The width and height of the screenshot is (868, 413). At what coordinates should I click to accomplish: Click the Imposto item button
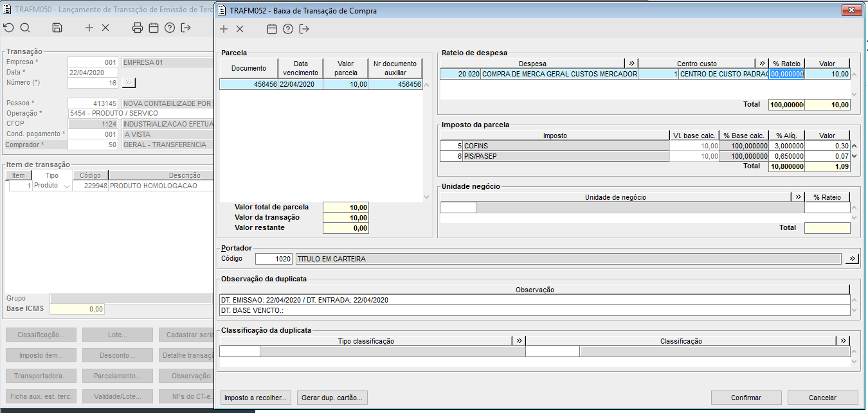[x=41, y=355]
